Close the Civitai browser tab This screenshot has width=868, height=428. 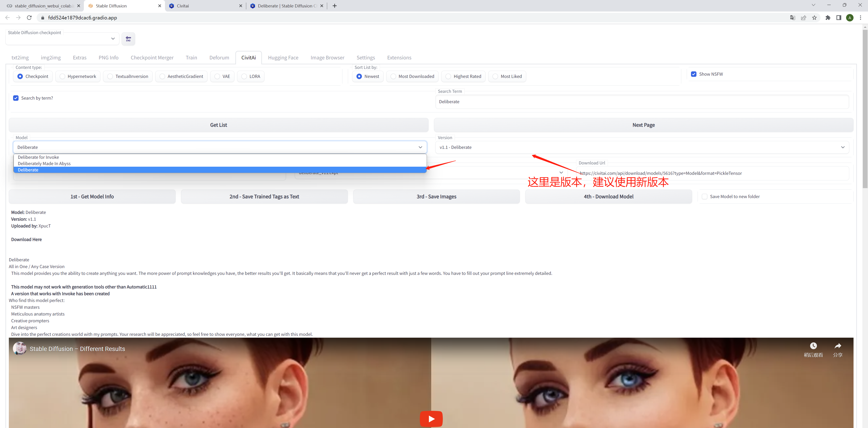click(x=241, y=6)
